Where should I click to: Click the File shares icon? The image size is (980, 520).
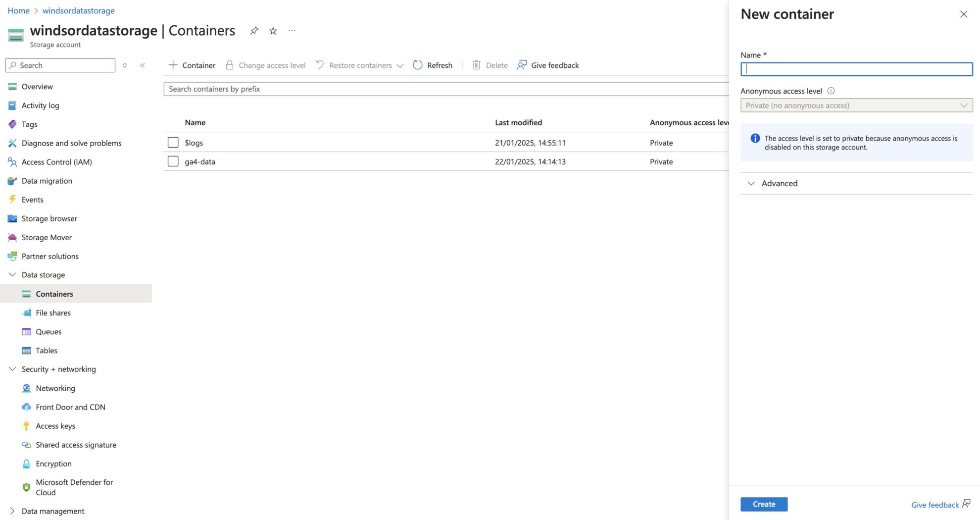[27, 313]
